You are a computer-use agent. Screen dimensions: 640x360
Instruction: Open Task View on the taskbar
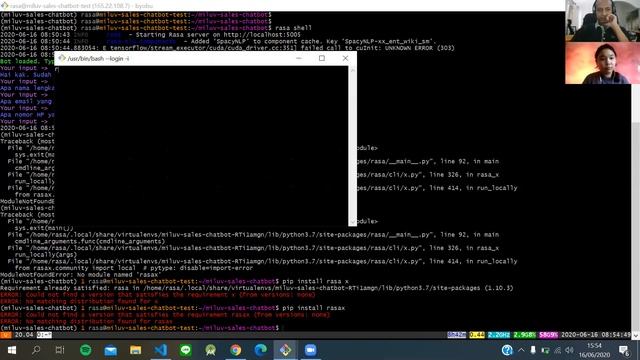pos(60,350)
